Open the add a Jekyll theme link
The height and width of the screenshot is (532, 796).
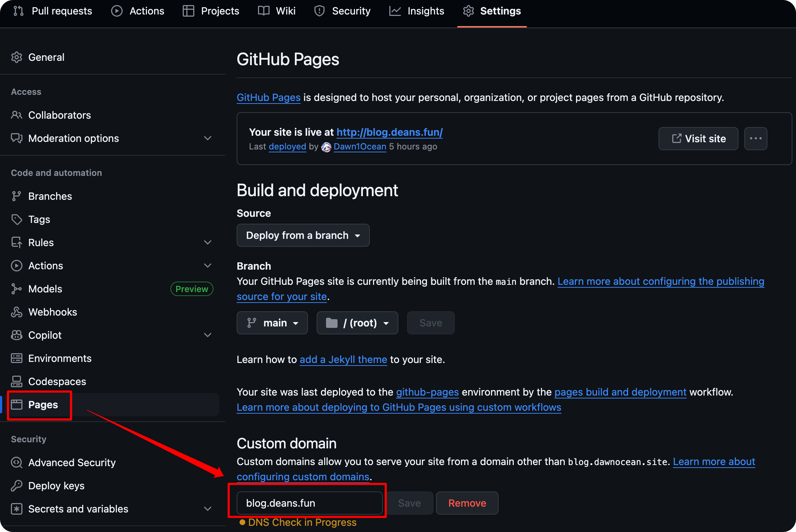pos(343,359)
